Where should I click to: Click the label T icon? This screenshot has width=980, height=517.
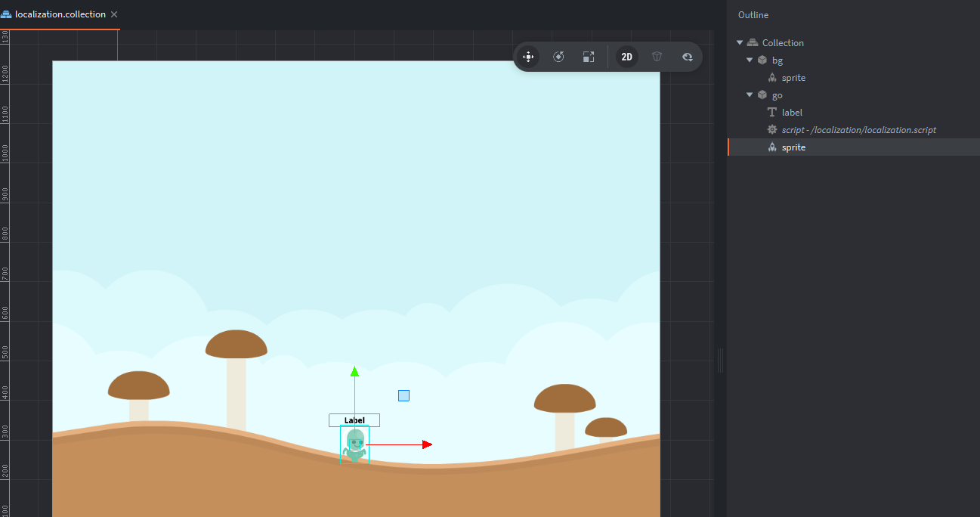tap(772, 113)
